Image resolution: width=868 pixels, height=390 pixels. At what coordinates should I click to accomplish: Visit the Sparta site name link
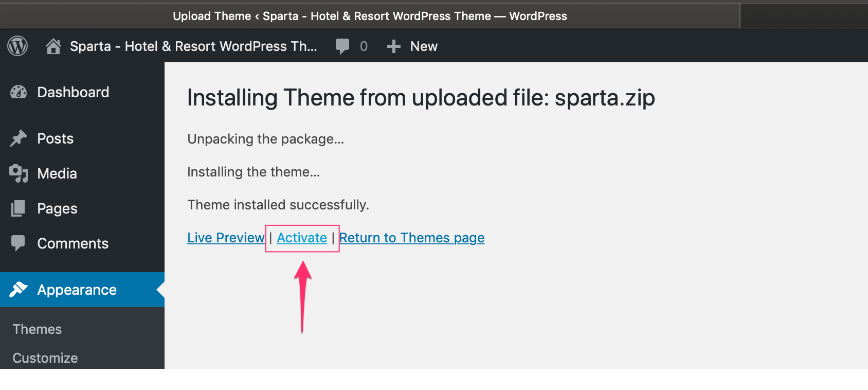click(x=193, y=46)
